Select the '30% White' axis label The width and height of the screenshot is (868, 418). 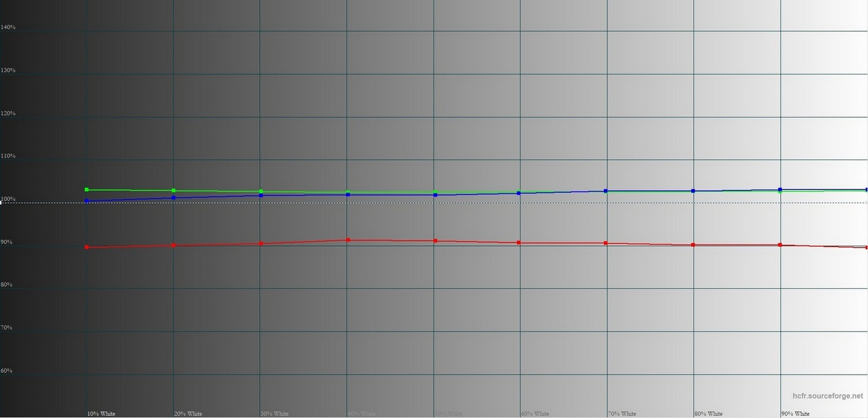click(275, 414)
